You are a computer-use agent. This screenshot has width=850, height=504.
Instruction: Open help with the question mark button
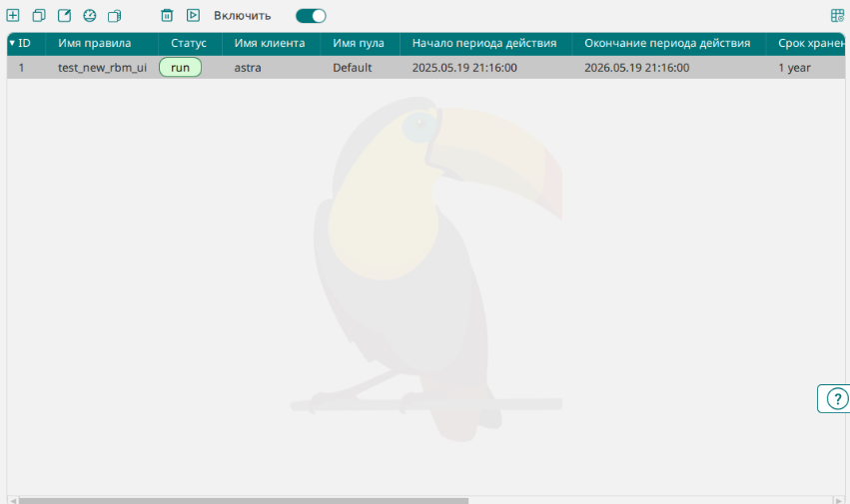pyautogui.click(x=836, y=398)
